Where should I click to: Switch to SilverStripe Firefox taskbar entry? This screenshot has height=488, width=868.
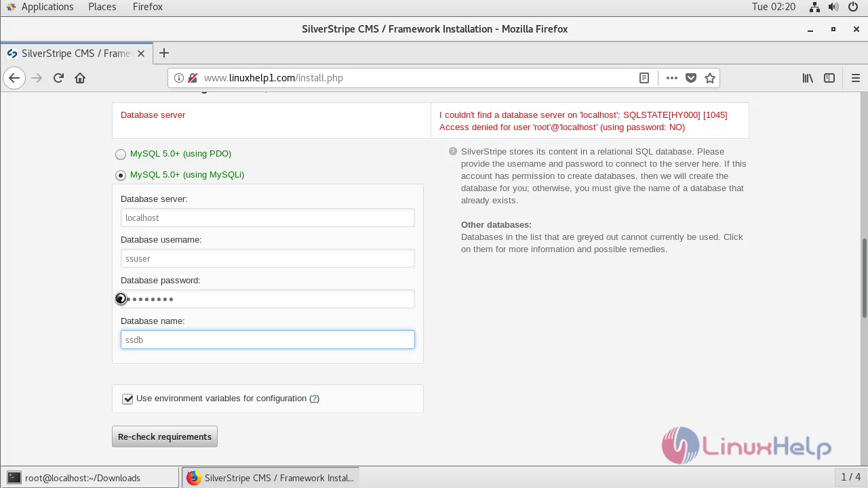pyautogui.click(x=270, y=478)
